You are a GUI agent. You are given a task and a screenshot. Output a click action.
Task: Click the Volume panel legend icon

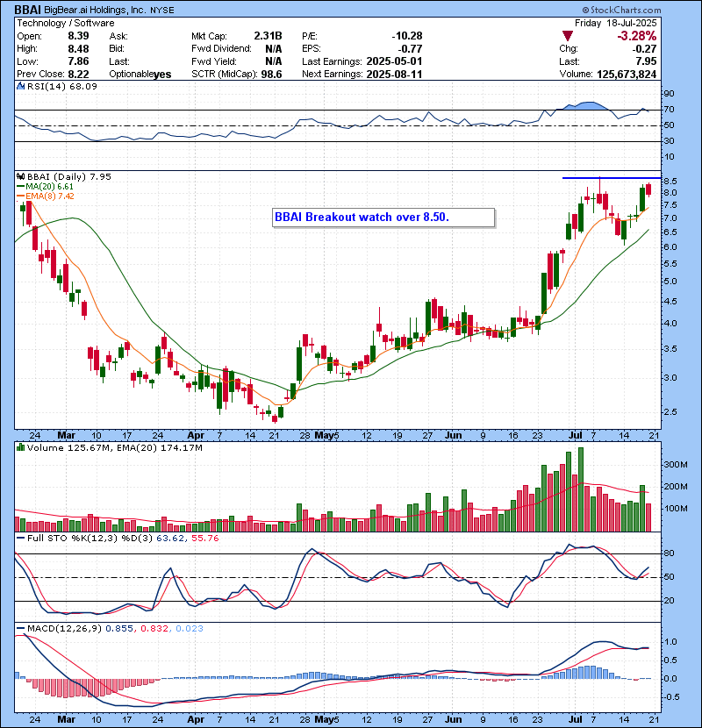pyautogui.click(x=20, y=447)
